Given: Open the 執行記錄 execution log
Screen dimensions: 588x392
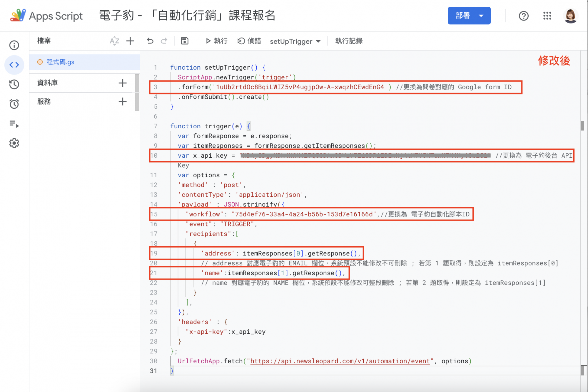Looking at the screenshot, I should (x=349, y=41).
